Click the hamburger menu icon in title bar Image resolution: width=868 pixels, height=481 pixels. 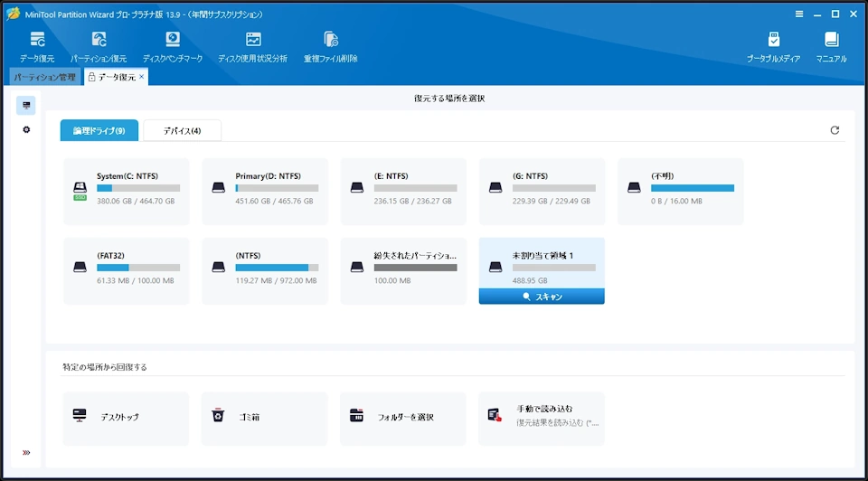(798, 14)
